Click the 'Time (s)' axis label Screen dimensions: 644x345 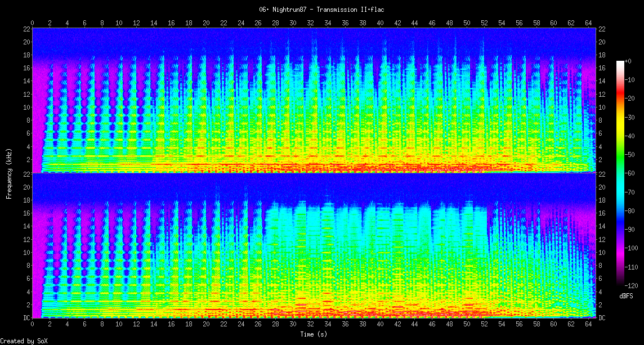coord(314,334)
